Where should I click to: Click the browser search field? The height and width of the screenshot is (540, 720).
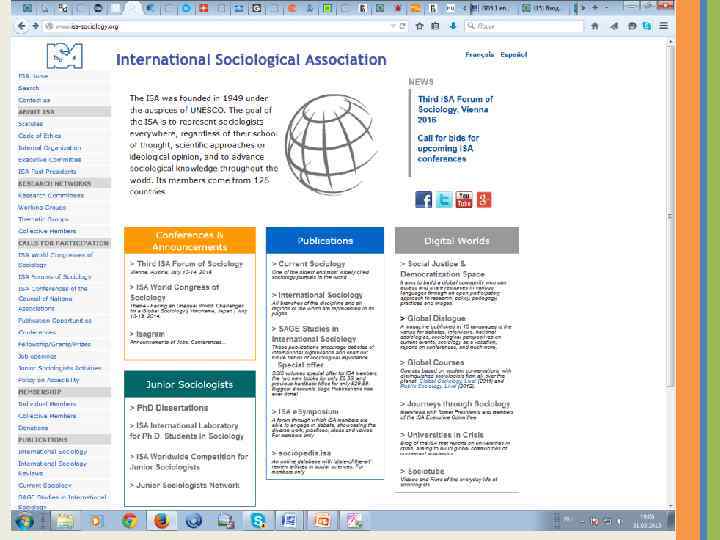click(523, 26)
